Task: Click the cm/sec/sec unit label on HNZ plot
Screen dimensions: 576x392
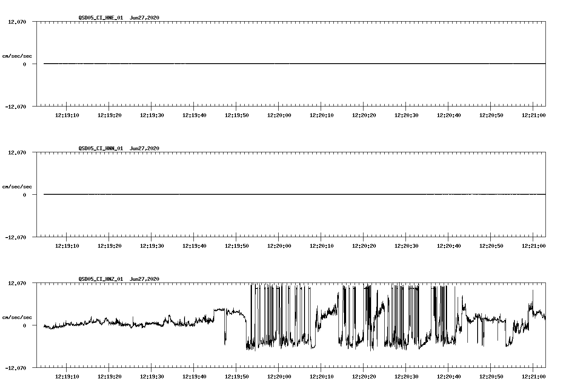Action: (x=17, y=317)
